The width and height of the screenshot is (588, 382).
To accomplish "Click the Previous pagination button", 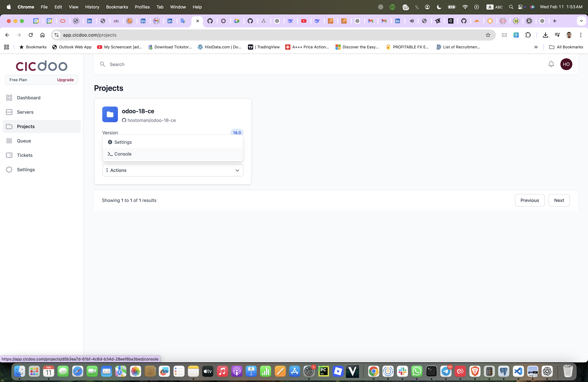I will coord(530,200).
